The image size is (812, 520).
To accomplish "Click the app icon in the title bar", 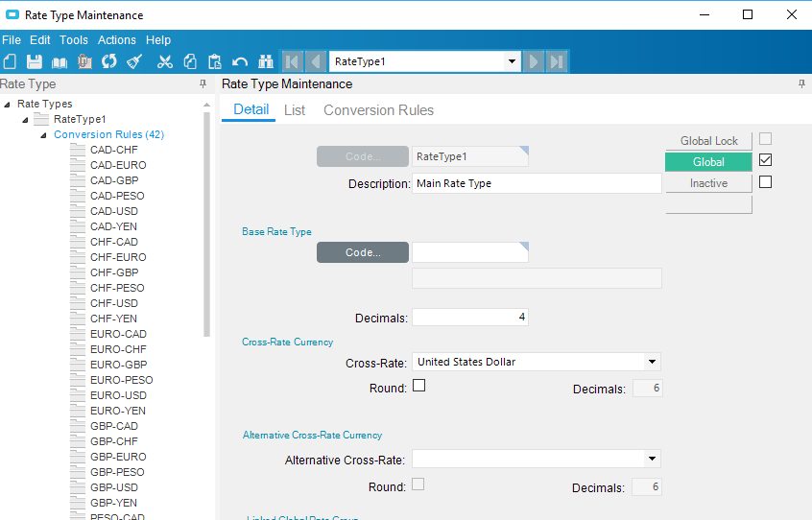I will pyautogui.click(x=12, y=14).
